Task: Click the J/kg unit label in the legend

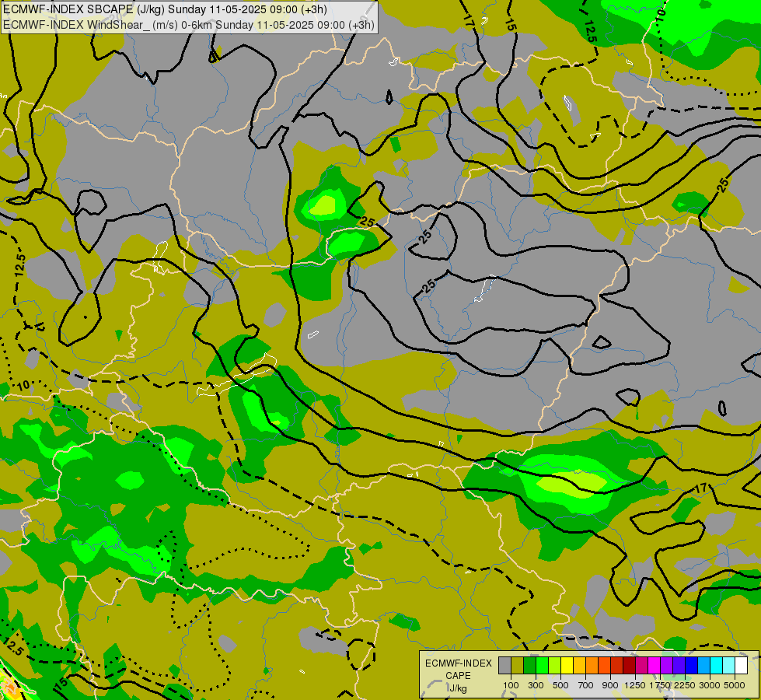Action: [x=458, y=689]
